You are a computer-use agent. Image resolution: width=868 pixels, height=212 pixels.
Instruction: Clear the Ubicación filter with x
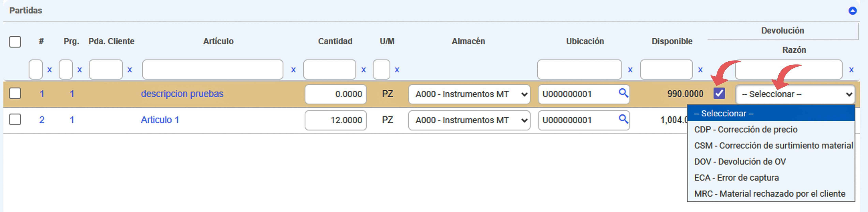pyautogui.click(x=630, y=70)
